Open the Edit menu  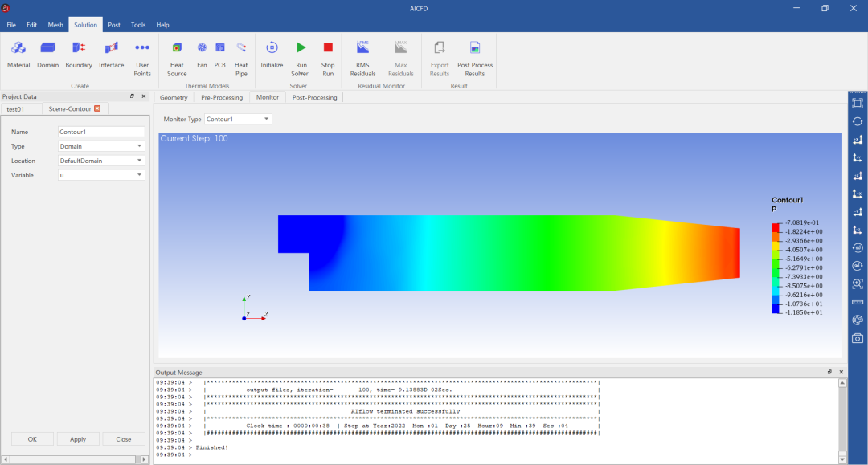click(31, 25)
